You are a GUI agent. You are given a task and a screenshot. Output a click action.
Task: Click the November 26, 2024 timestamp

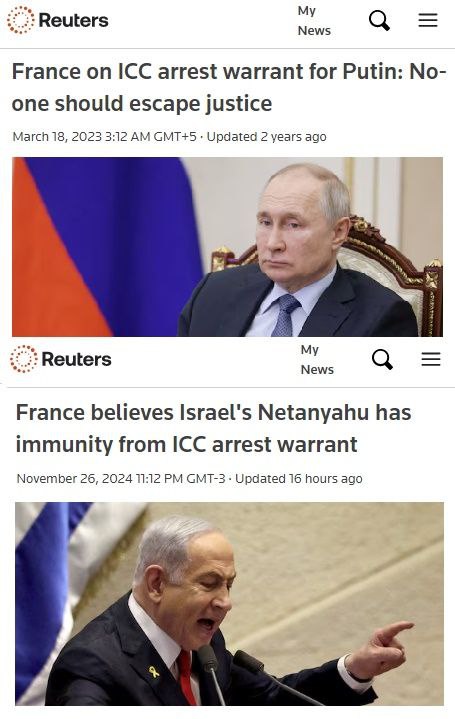coord(121,479)
